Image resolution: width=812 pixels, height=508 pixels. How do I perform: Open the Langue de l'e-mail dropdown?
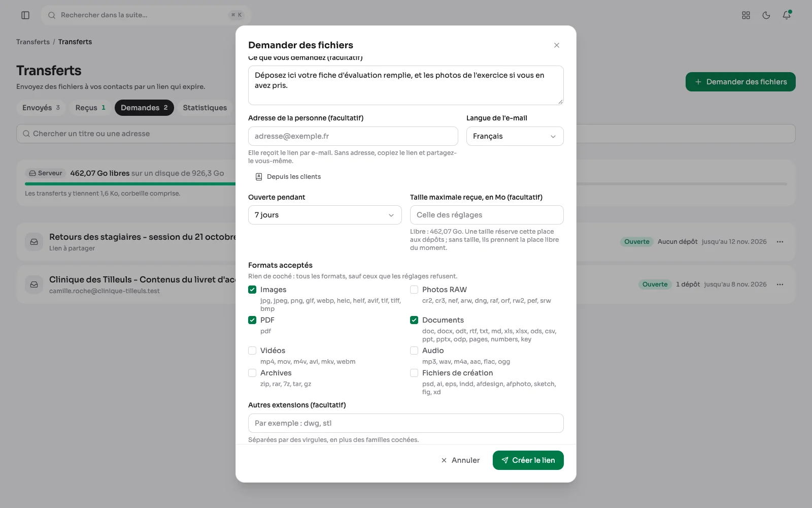pyautogui.click(x=515, y=136)
